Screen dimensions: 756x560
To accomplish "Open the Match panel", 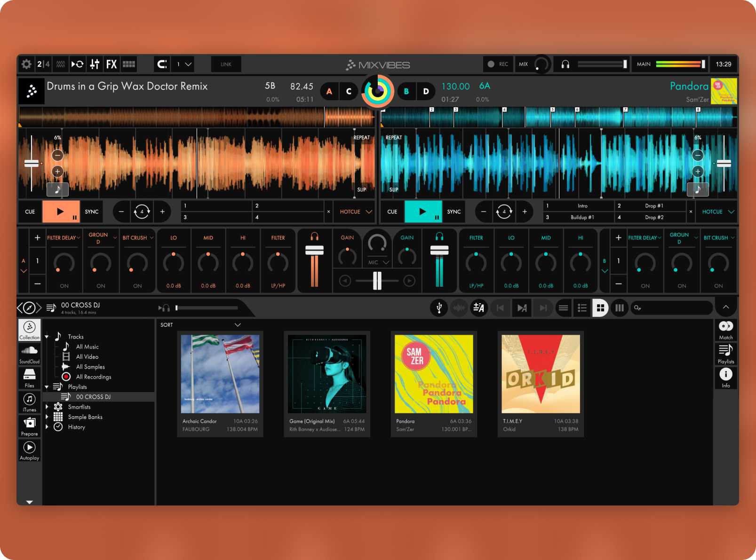I will coord(726,330).
